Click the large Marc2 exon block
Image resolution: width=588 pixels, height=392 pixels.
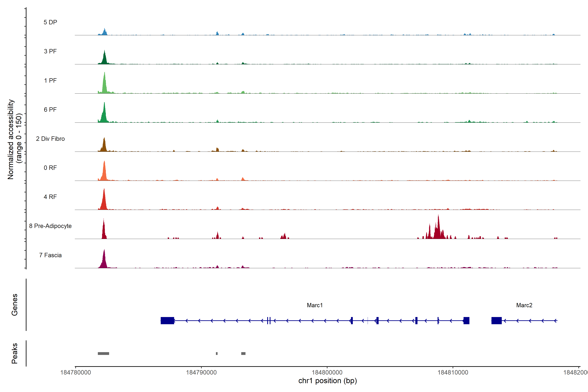(497, 320)
